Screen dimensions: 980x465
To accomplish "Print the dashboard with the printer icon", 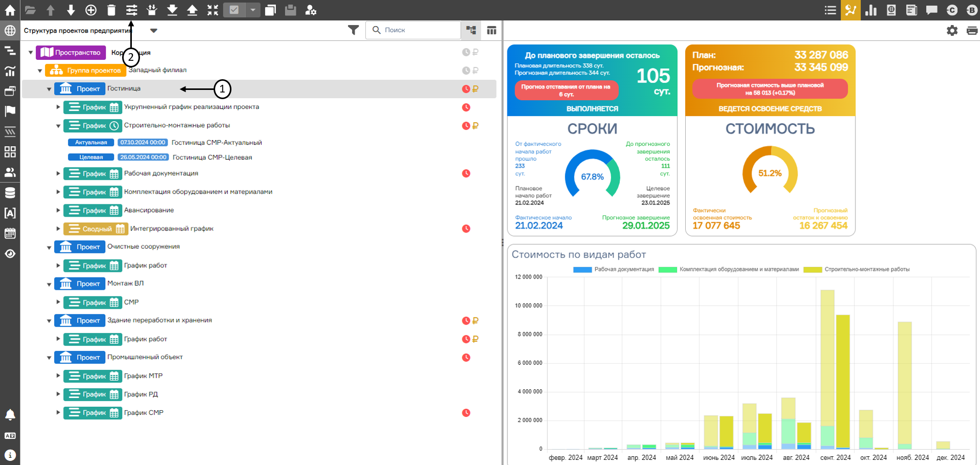I will pyautogui.click(x=972, y=31).
